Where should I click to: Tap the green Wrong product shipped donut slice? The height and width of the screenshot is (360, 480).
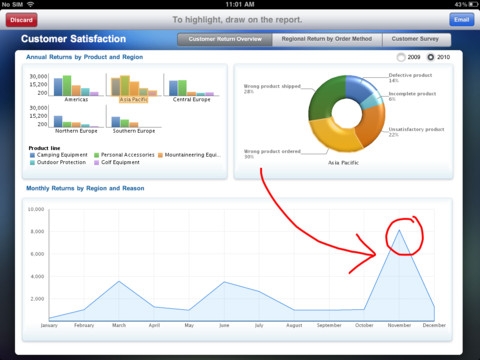325,97
